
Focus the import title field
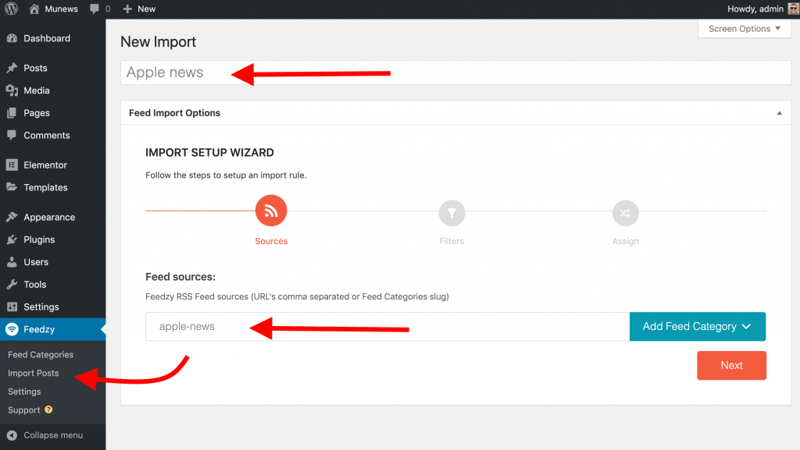coord(456,72)
